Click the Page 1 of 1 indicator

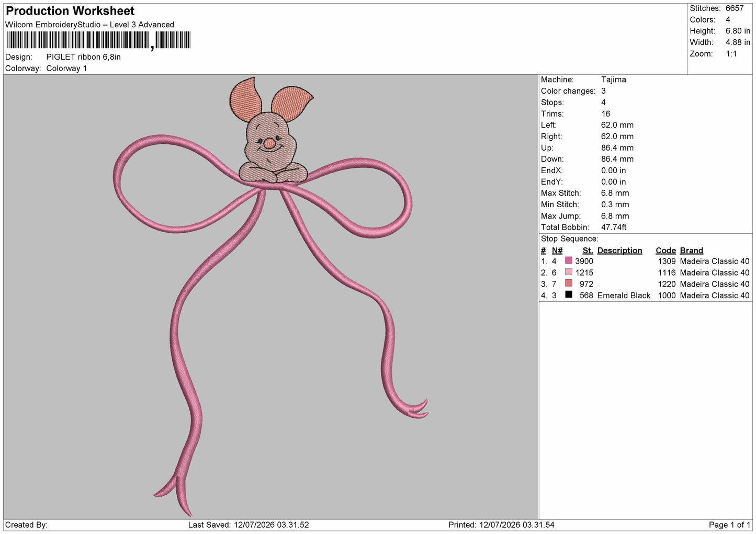point(729,525)
